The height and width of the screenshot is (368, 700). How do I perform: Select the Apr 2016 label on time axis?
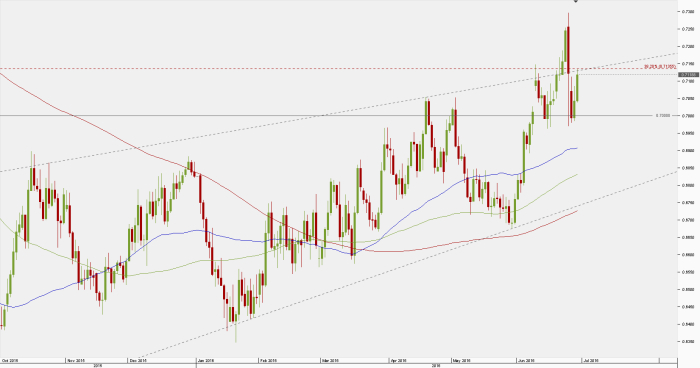click(400, 361)
